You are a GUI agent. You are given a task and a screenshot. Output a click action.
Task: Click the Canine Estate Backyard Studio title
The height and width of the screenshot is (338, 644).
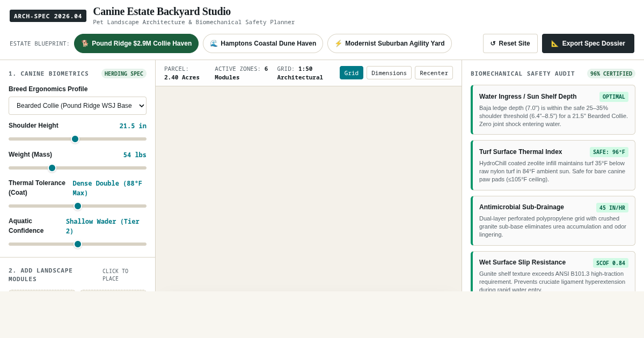click(x=162, y=11)
